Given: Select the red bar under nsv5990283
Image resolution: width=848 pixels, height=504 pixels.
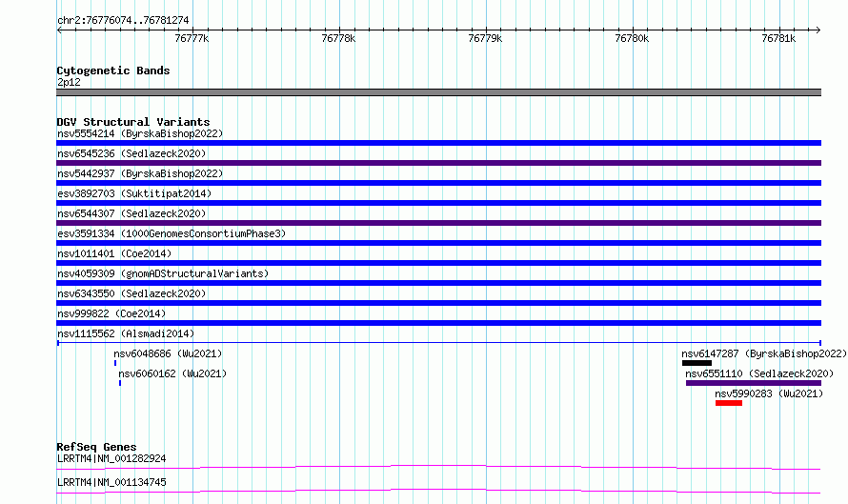Looking at the screenshot, I should point(729,403).
